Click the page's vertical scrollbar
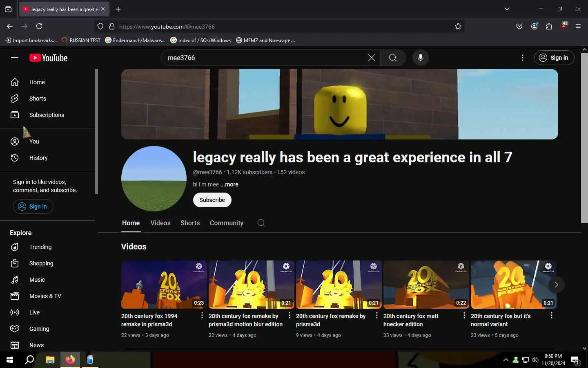The width and height of the screenshot is (588, 368). [584, 139]
